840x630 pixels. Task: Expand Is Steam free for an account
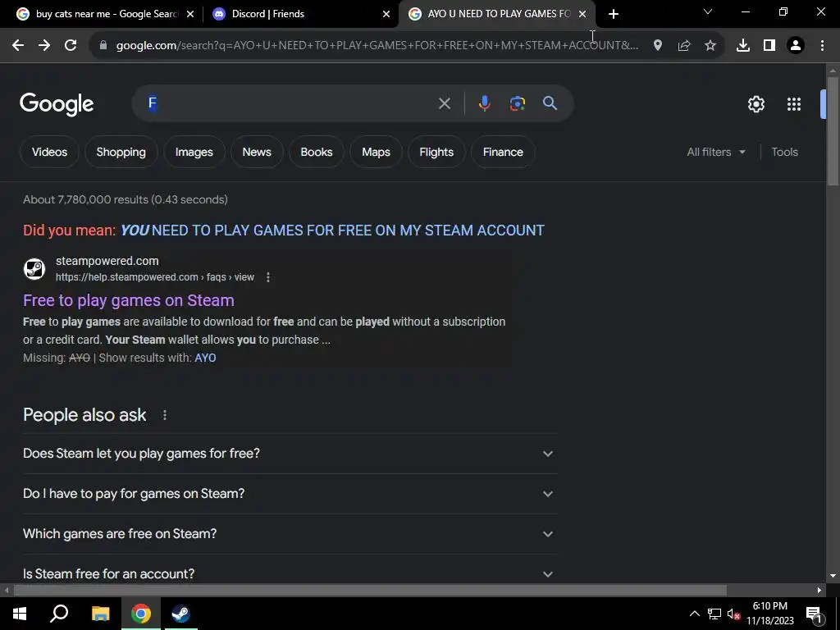pyautogui.click(x=290, y=573)
